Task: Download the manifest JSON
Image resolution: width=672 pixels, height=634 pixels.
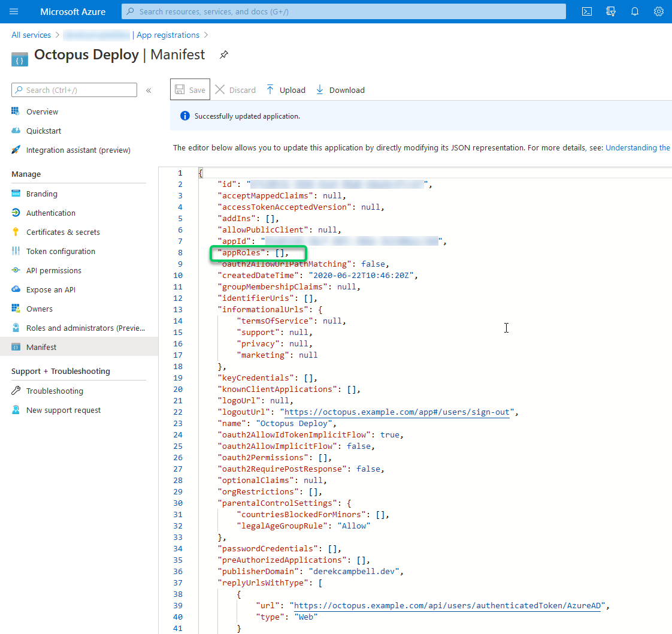Action: [x=340, y=89]
